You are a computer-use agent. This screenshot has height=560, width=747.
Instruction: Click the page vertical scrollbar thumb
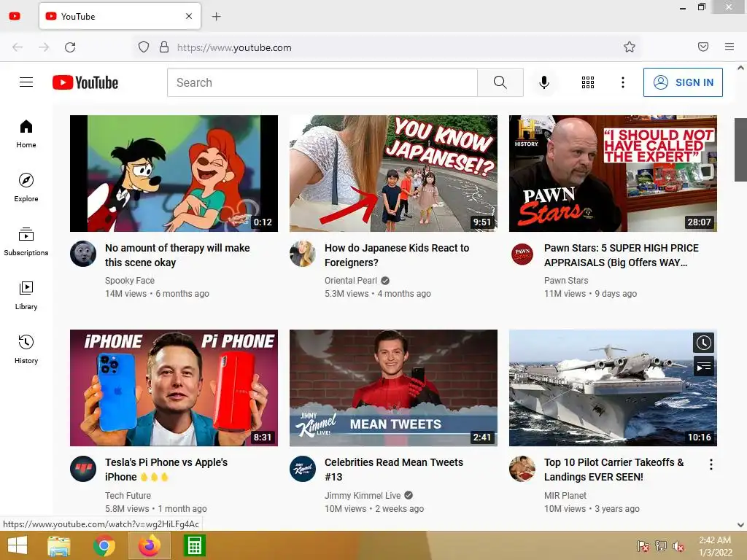pyautogui.click(x=740, y=149)
